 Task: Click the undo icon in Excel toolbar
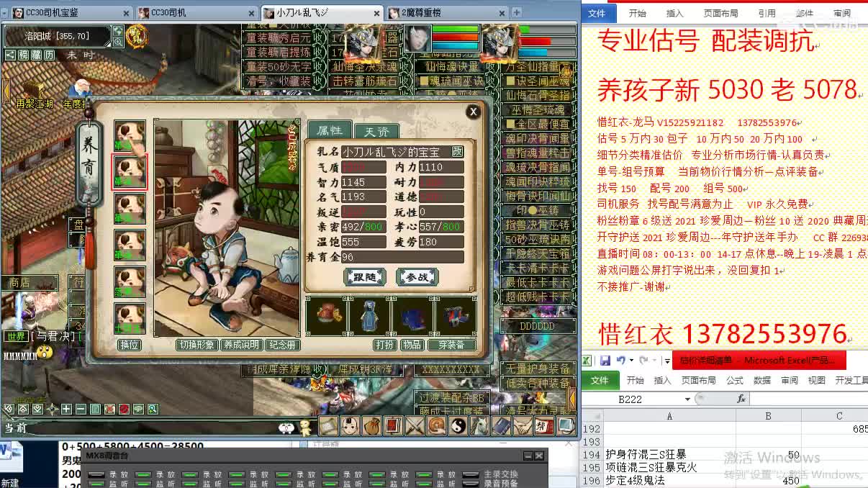620,361
